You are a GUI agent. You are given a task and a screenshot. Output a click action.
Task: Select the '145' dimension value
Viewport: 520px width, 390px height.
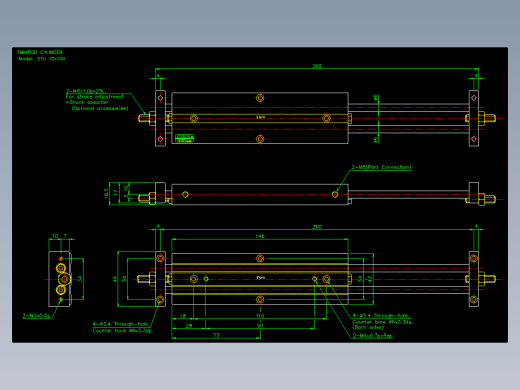[260, 236]
